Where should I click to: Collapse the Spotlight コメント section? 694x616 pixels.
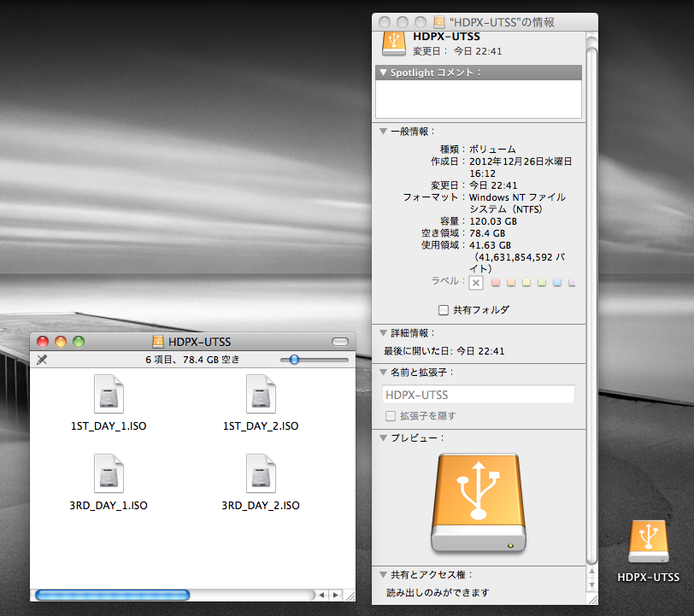(x=383, y=72)
